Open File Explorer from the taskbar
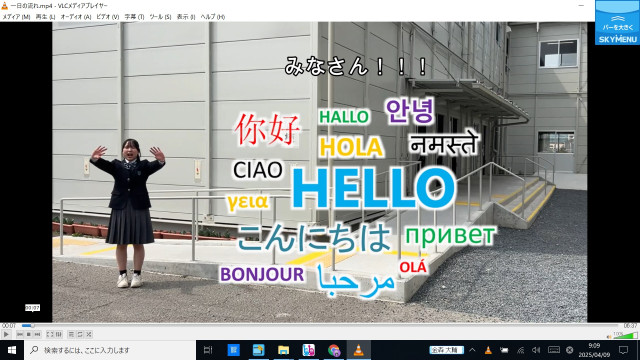The height and width of the screenshot is (360, 640). [283, 350]
